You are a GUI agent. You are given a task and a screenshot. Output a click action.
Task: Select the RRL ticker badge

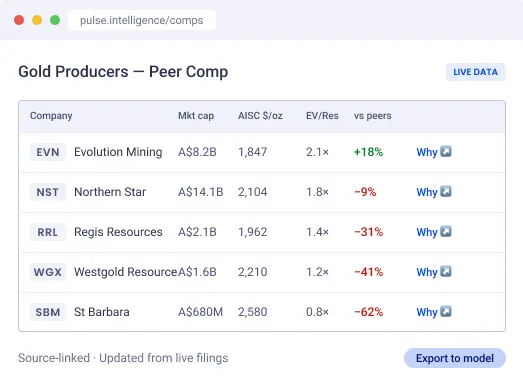(x=48, y=232)
